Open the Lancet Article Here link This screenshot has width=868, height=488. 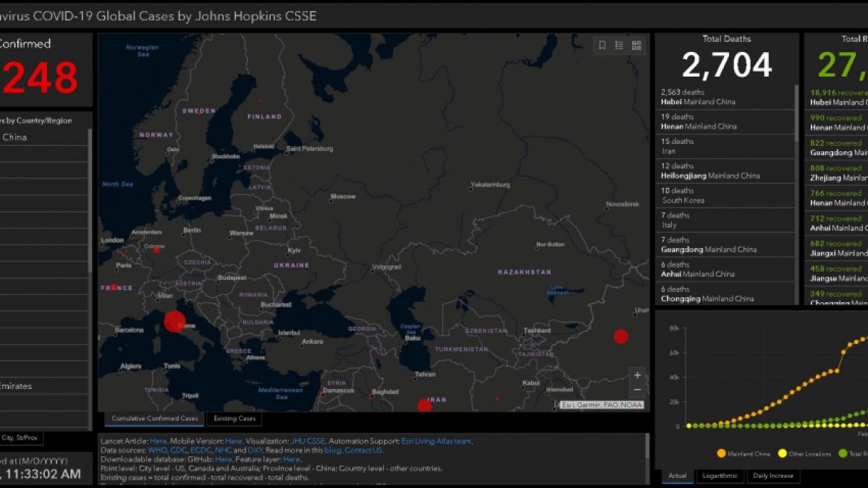pyautogui.click(x=158, y=441)
